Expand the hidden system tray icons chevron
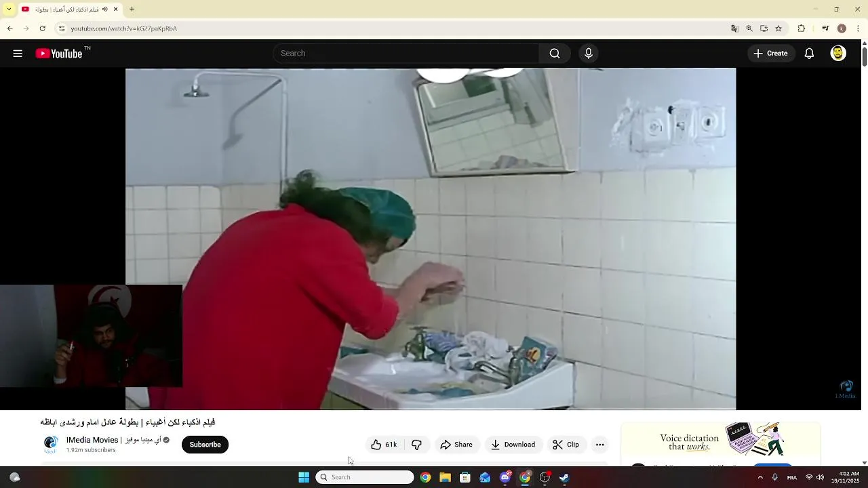868x488 pixels. coord(760,477)
